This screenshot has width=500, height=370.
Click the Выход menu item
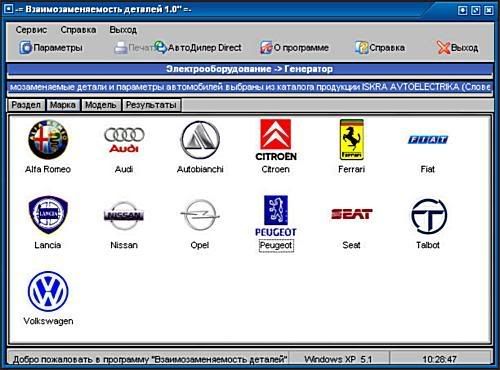123,30
